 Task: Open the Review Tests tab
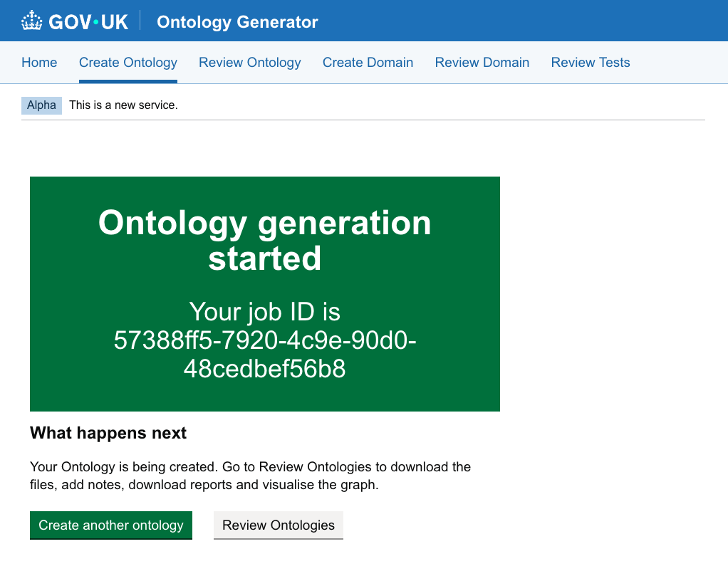tap(590, 62)
